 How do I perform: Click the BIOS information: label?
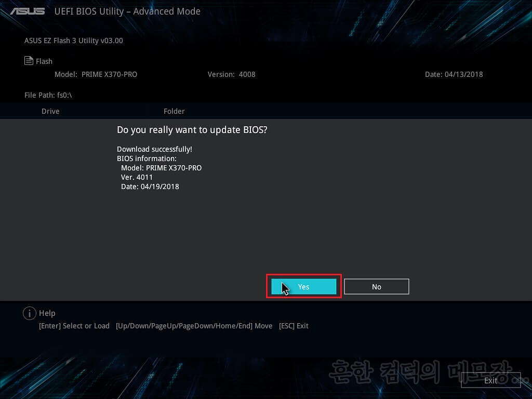(147, 158)
